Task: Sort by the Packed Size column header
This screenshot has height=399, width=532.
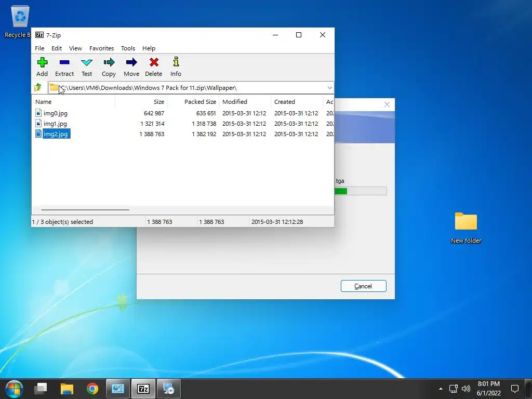Action: point(193,102)
